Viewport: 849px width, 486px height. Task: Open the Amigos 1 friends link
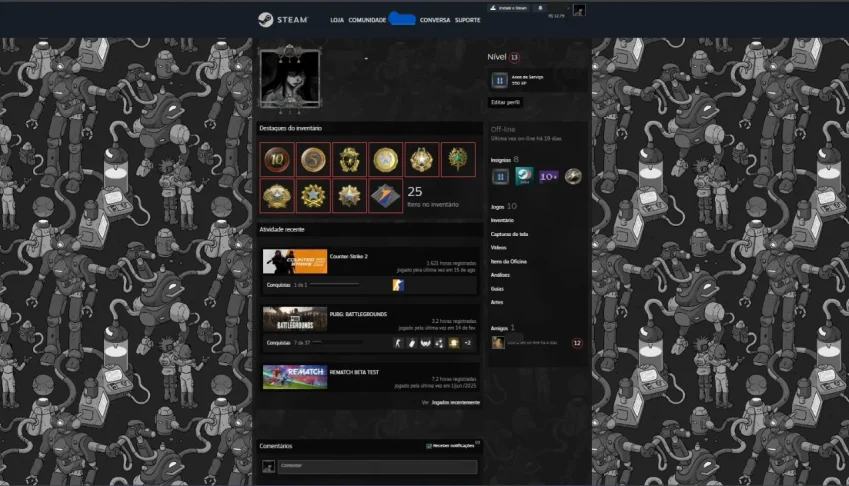click(x=502, y=328)
